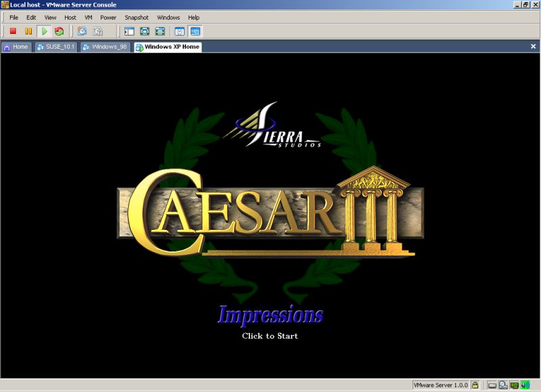Click the "Click to Start" text

(x=270, y=336)
